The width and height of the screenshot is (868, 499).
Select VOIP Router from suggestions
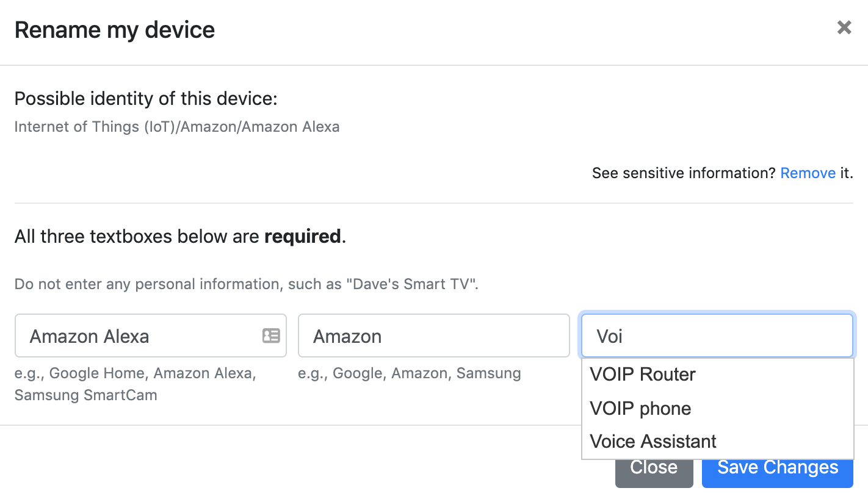click(717, 375)
